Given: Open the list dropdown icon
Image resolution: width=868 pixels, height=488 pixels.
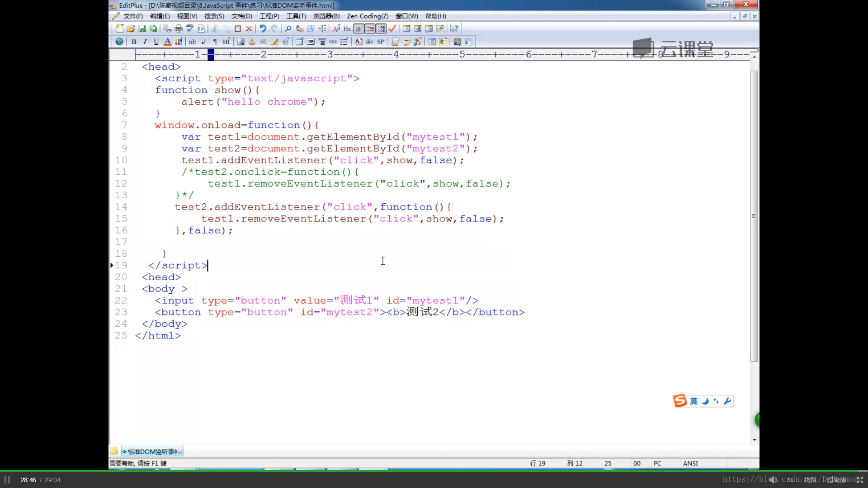Looking at the screenshot, I should tap(344, 42).
